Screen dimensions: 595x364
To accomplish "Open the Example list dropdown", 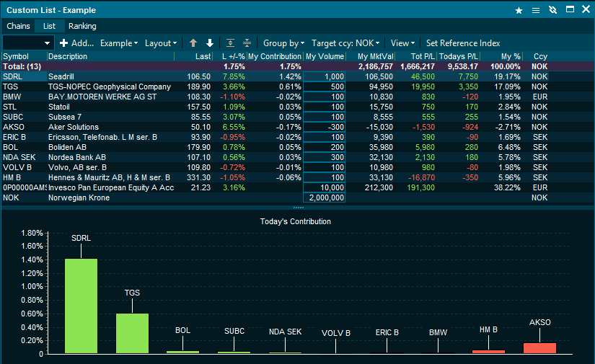I will point(119,43).
